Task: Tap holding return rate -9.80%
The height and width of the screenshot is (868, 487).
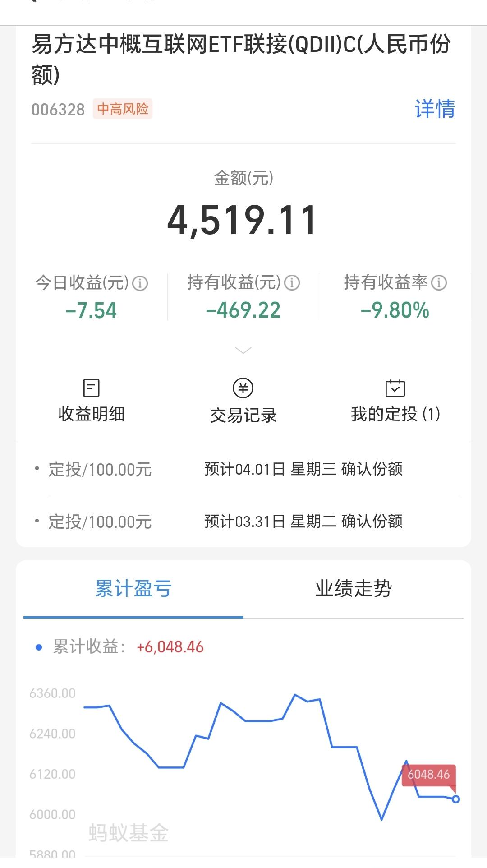Action: [395, 311]
